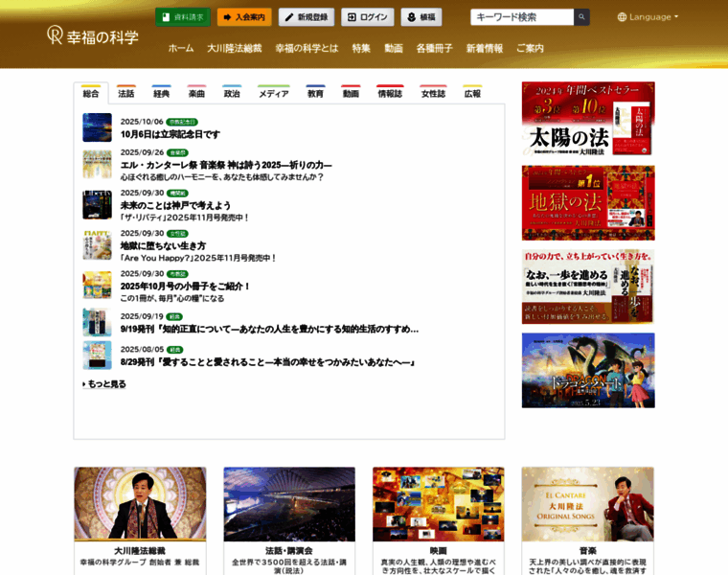Open 幸福の科学とは navigation item

click(x=307, y=48)
